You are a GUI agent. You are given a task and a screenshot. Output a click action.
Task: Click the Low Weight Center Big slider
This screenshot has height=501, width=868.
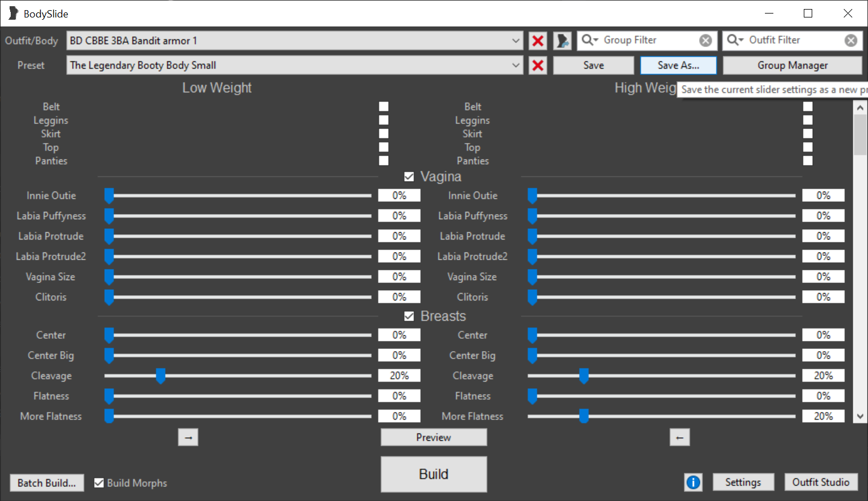click(238, 356)
